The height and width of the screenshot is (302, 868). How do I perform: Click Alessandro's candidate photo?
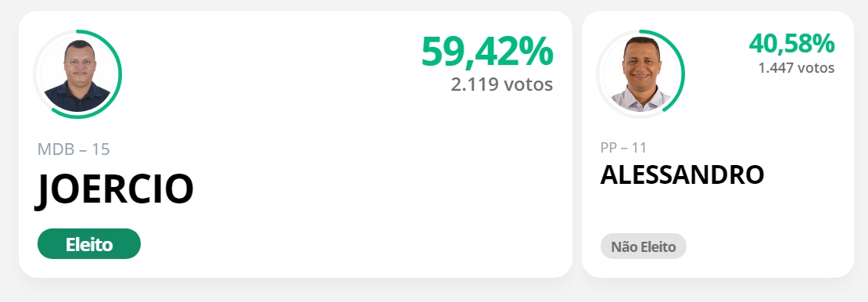pyautogui.click(x=640, y=74)
